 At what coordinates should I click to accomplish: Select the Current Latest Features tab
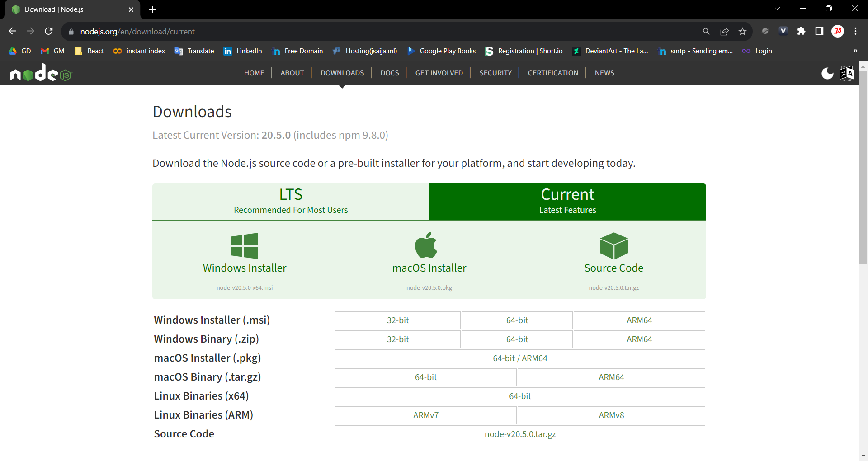[x=568, y=202]
